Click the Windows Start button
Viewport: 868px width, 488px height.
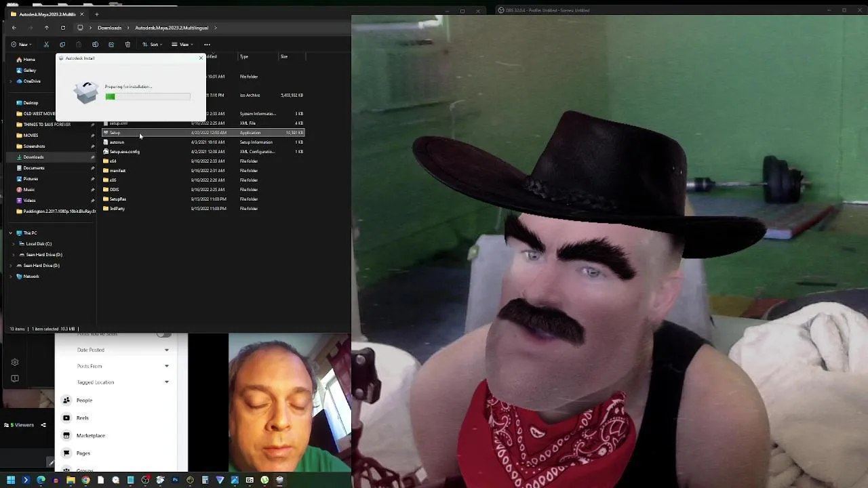11,481
